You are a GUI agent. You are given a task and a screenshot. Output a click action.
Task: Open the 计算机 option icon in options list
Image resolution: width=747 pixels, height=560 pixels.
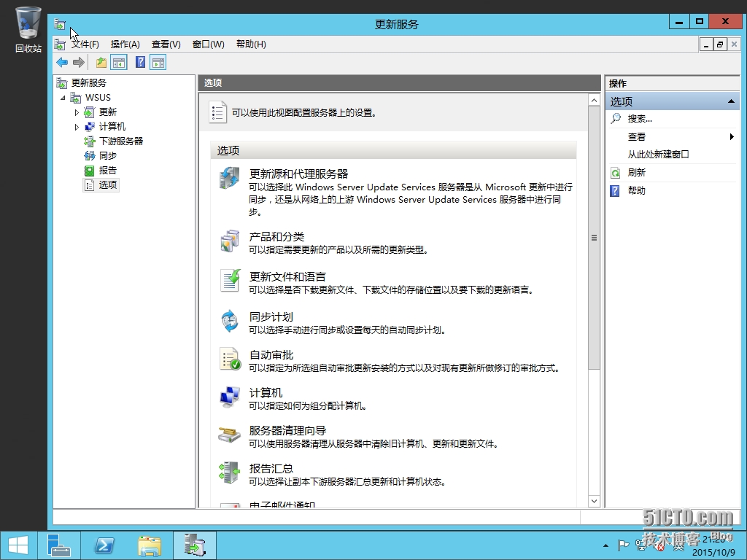point(230,397)
